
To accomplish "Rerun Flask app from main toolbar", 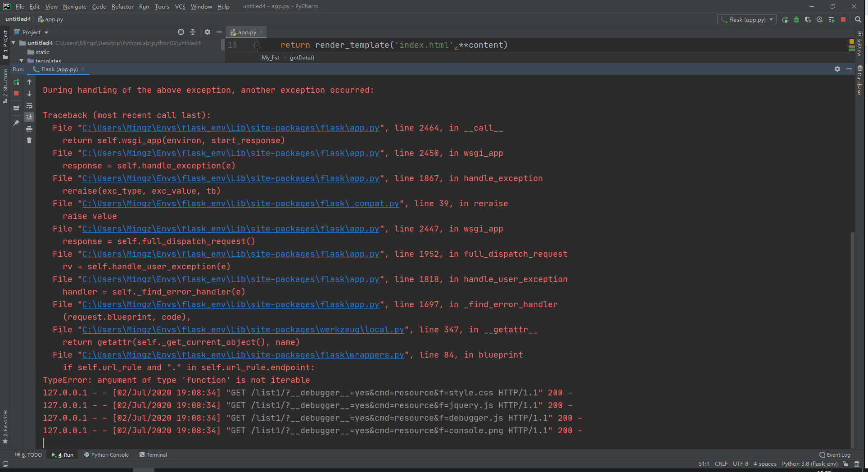I will coord(785,19).
